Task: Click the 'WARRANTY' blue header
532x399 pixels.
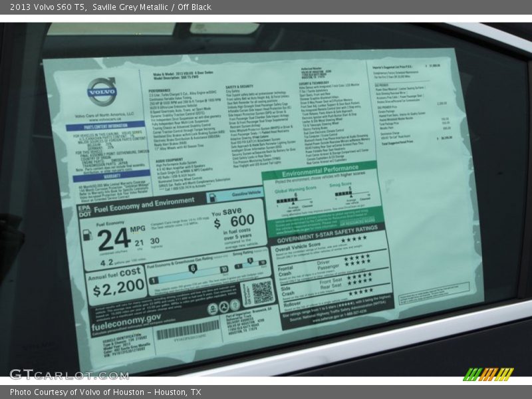Action: tap(112, 176)
